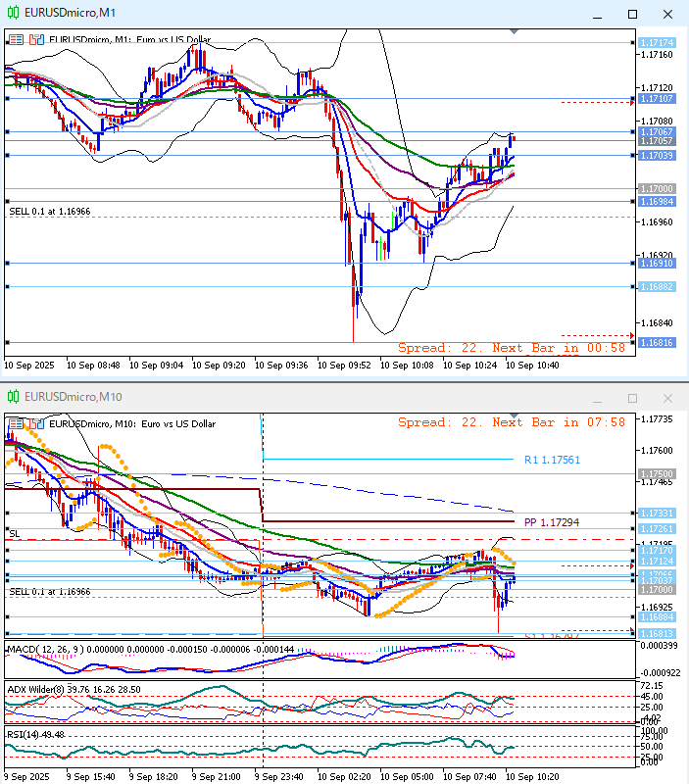689x784 pixels.
Task: Open Depth of Market icon on M10 chart
Action: 36,423
